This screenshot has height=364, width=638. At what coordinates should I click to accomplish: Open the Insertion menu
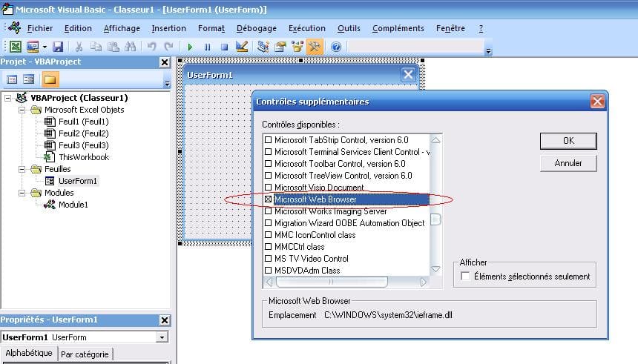169,28
